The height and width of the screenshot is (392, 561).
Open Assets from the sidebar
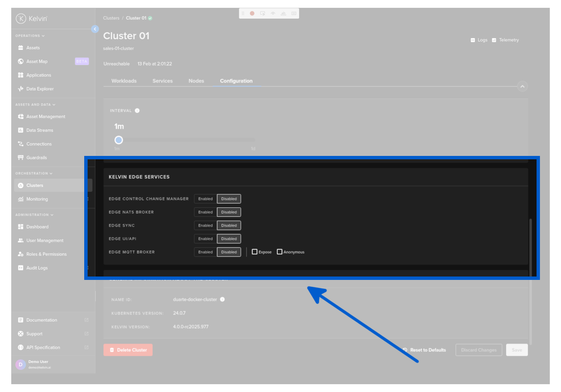point(33,48)
